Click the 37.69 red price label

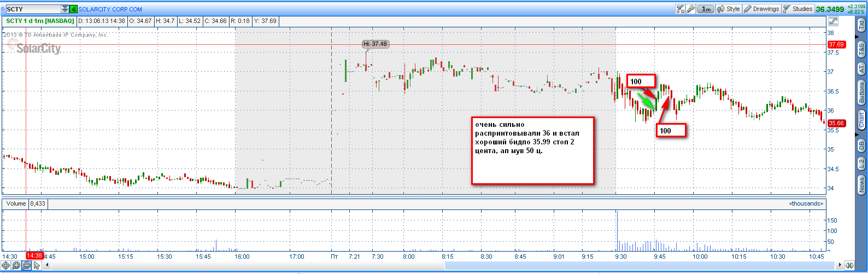pos(837,44)
